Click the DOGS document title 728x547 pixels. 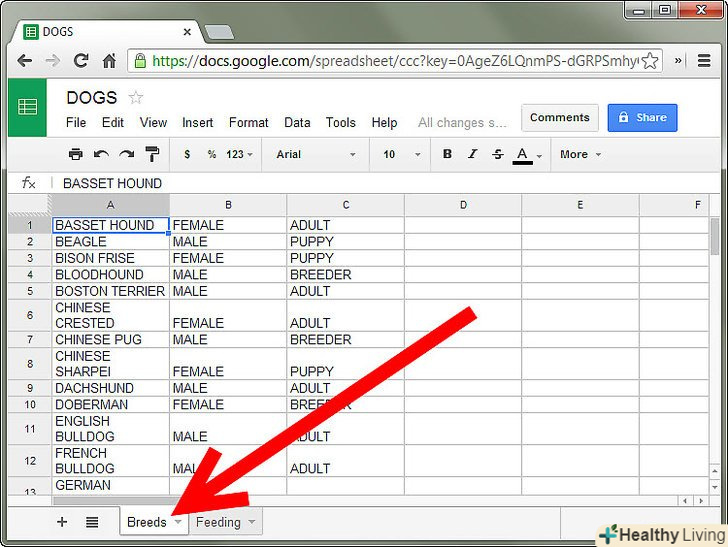point(91,98)
